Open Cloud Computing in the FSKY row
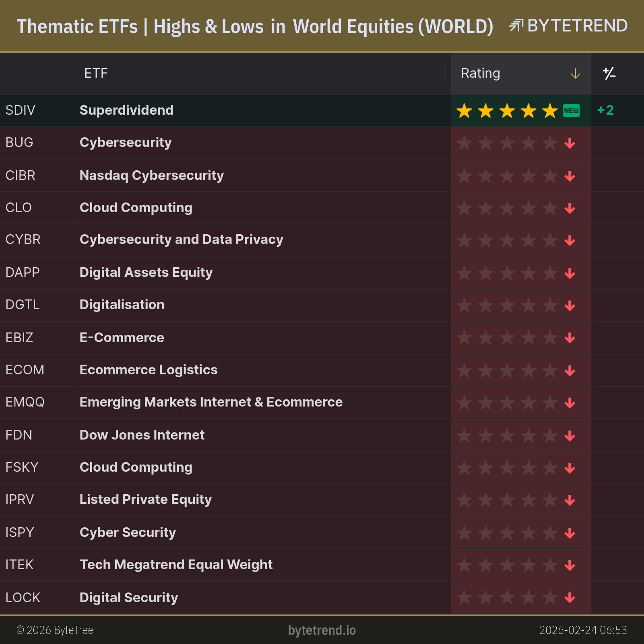 coord(136,467)
